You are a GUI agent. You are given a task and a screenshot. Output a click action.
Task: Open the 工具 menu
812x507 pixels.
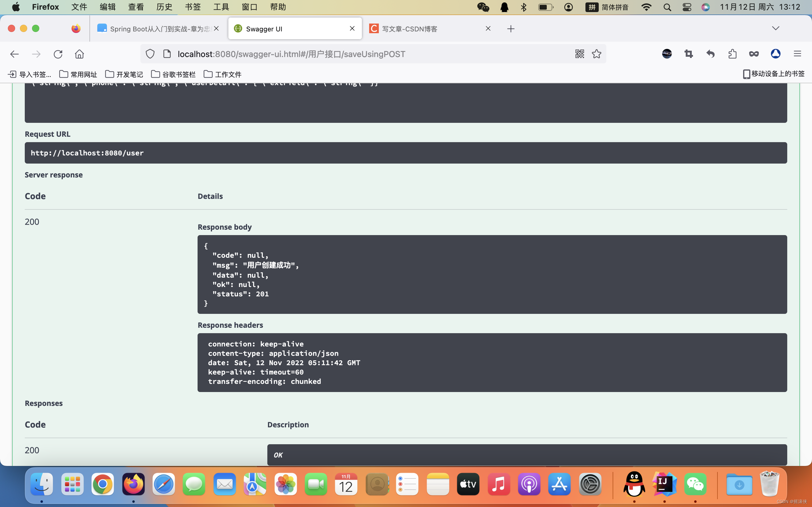point(221,7)
